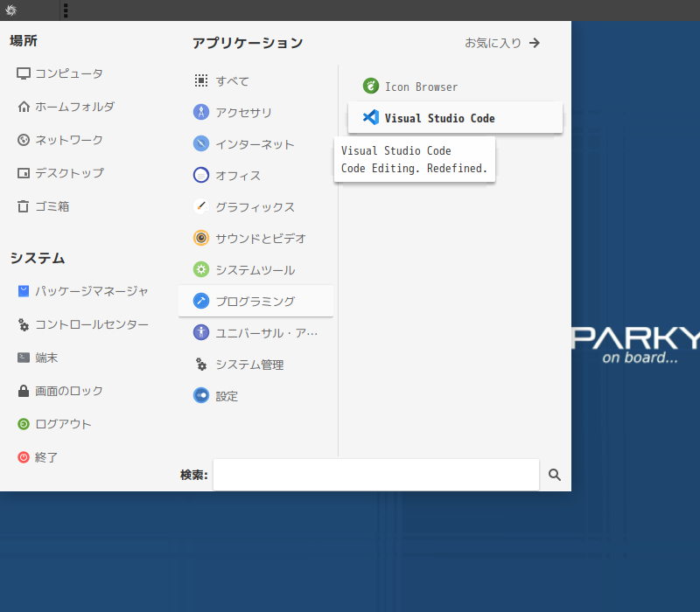Screen dimensions: 700x612
Task: Click the red Shutdown power icon
Action: pos(24,457)
